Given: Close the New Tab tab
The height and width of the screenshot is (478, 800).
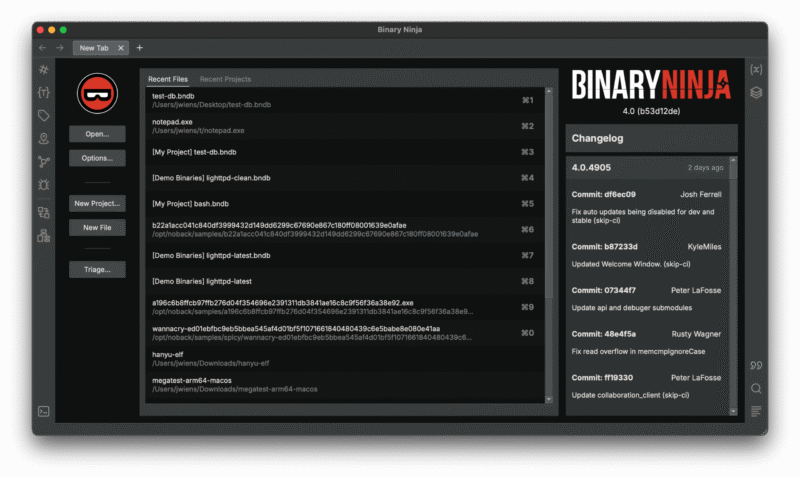Looking at the screenshot, I should click(x=121, y=48).
